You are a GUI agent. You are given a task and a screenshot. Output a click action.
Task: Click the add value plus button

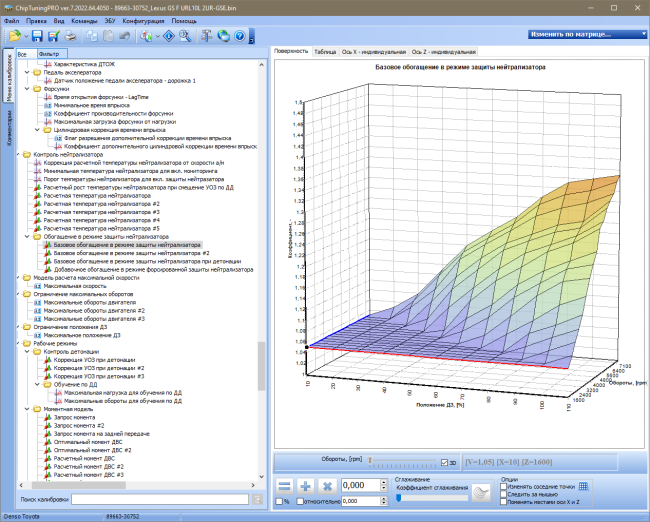306,486
